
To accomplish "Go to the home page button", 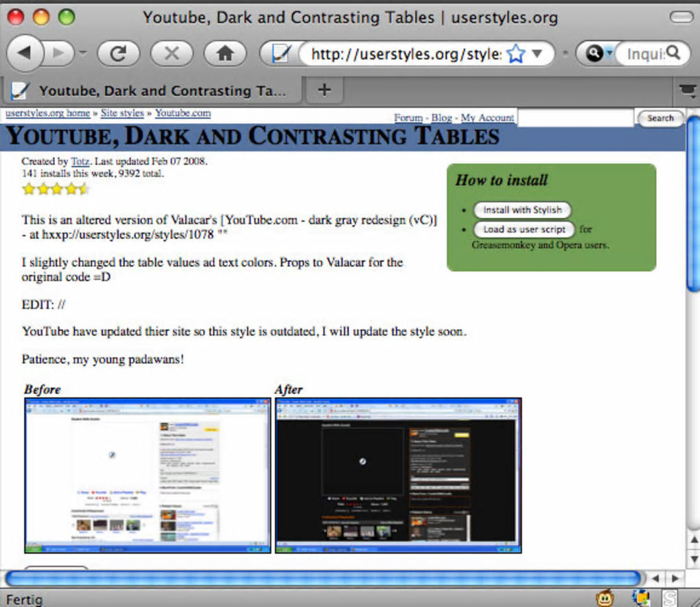I will (225, 54).
